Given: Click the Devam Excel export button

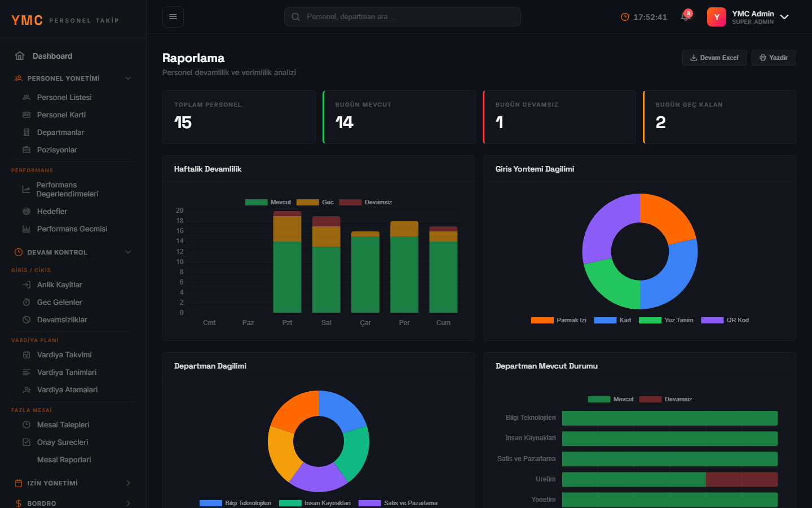Looking at the screenshot, I should pyautogui.click(x=714, y=58).
